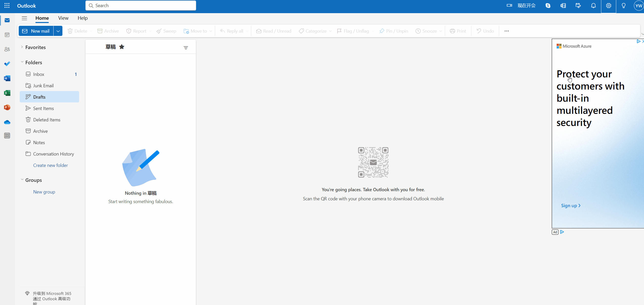Click the Sweep toolbar button

click(166, 31)
